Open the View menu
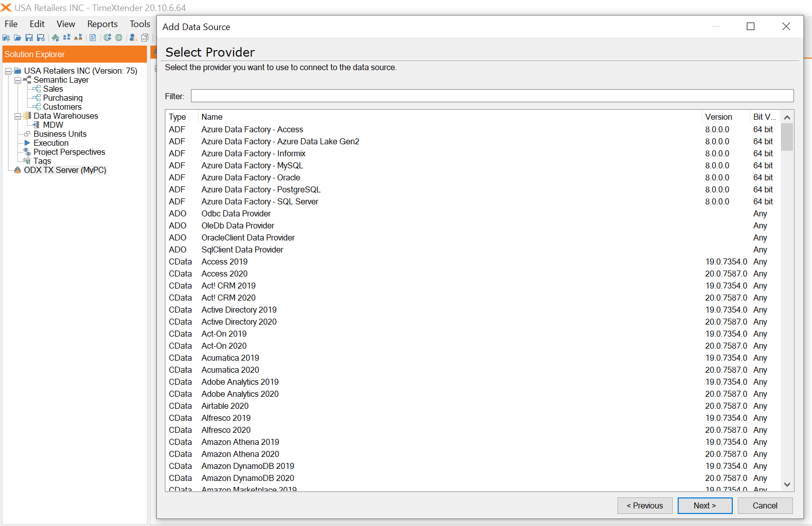The image size is (812, 526). pos(66,24)
